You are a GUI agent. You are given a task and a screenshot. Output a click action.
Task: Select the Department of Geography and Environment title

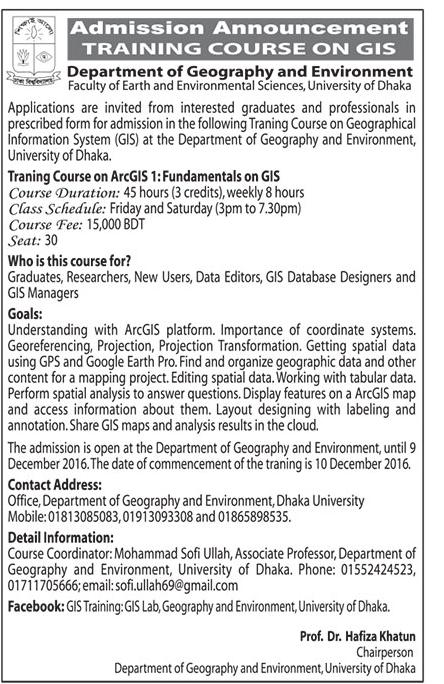pos(240,71)
